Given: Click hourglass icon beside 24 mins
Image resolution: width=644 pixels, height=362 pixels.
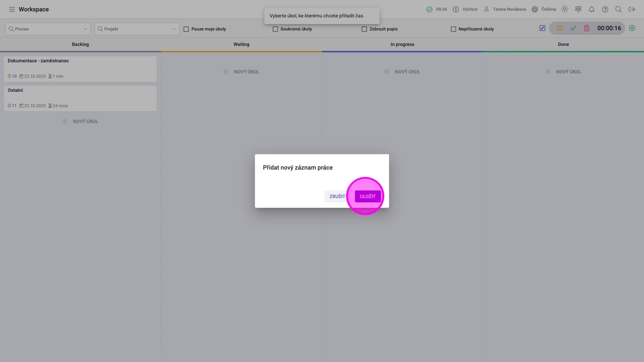Looking at the screenshot, I should (x=50, y=106).
